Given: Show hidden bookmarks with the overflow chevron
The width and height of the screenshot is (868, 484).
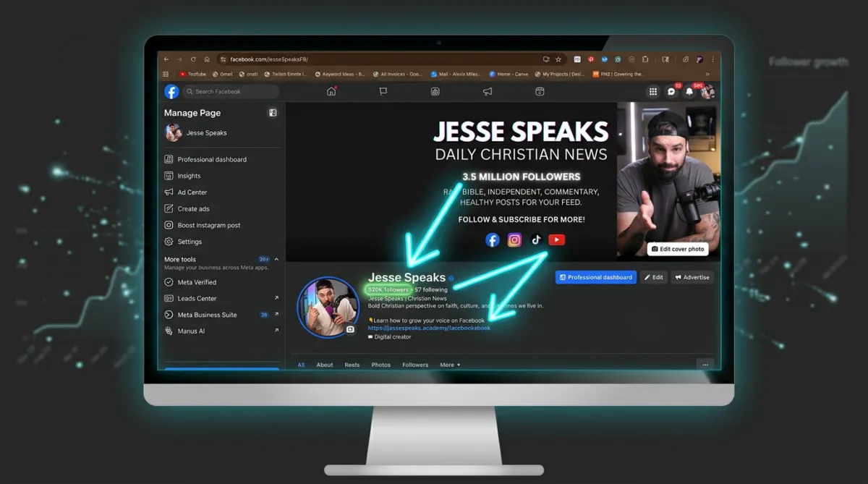Looking at the screenshot, I should coord(707,74).
